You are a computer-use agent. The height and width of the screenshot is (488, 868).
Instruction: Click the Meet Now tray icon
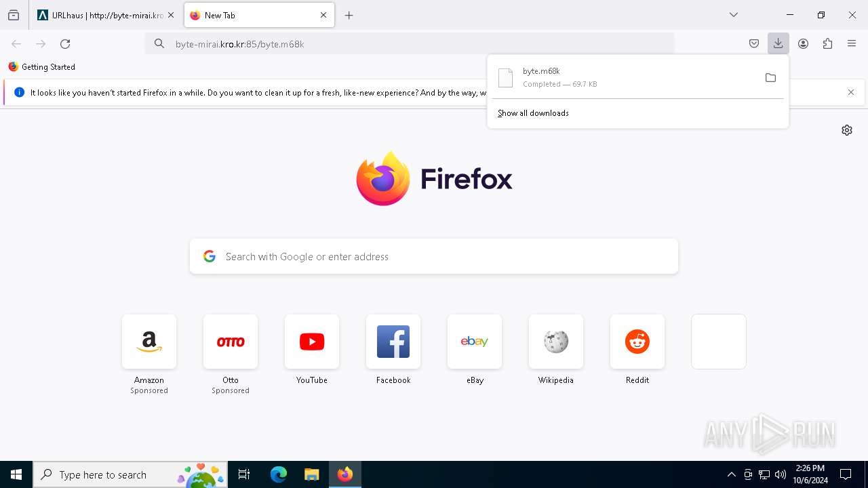pos(748,474)
